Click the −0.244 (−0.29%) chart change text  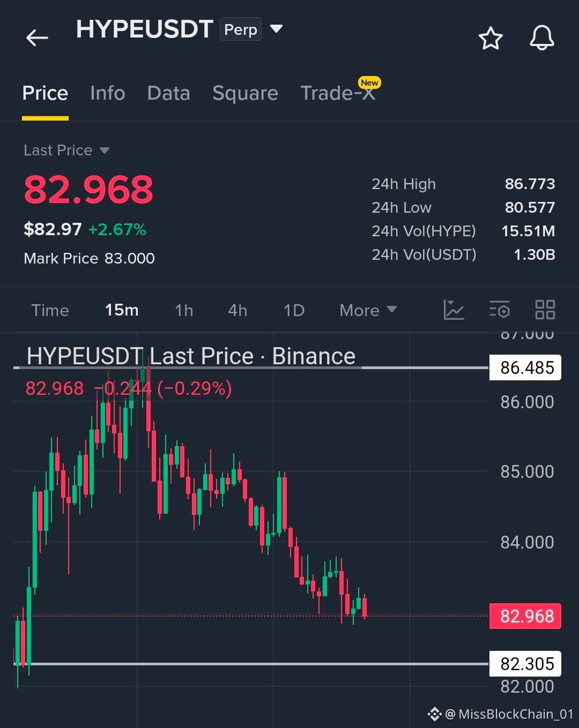[x=163, y=388]
